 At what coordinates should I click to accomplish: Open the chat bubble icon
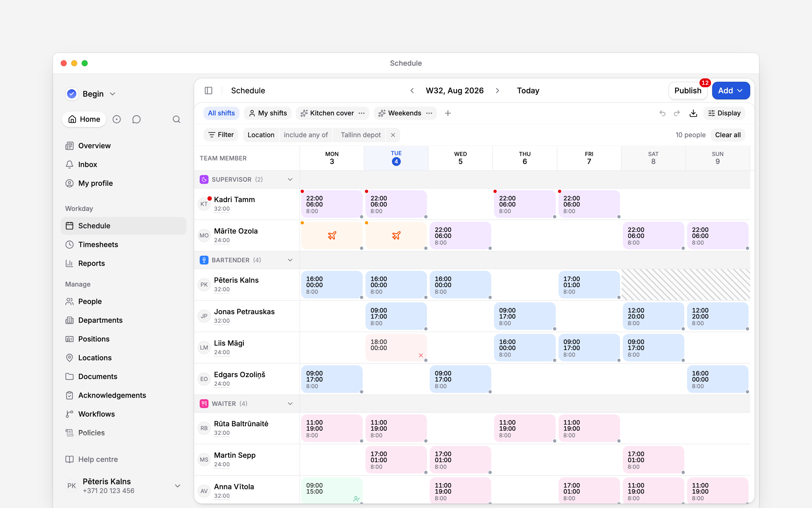point(136,119)
